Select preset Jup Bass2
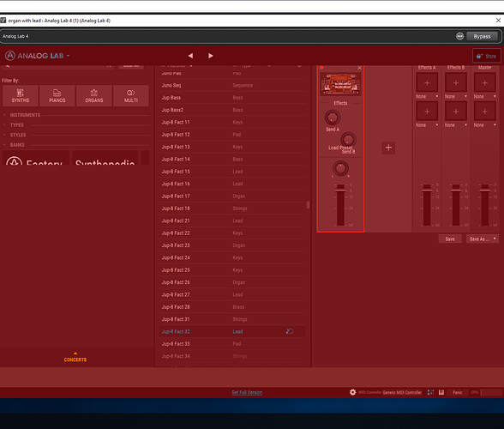Image resolution: width=504 pixels, height=429 pixels. (232, 110)
